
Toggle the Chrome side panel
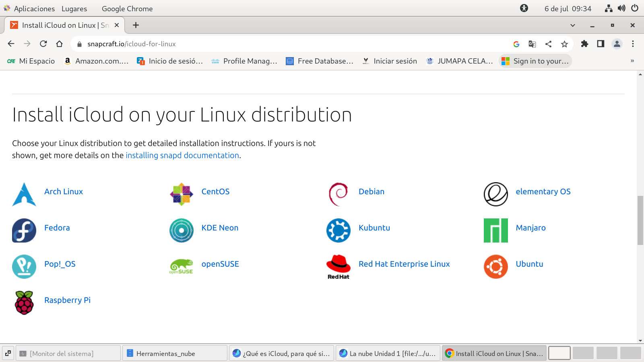point(601,44)
